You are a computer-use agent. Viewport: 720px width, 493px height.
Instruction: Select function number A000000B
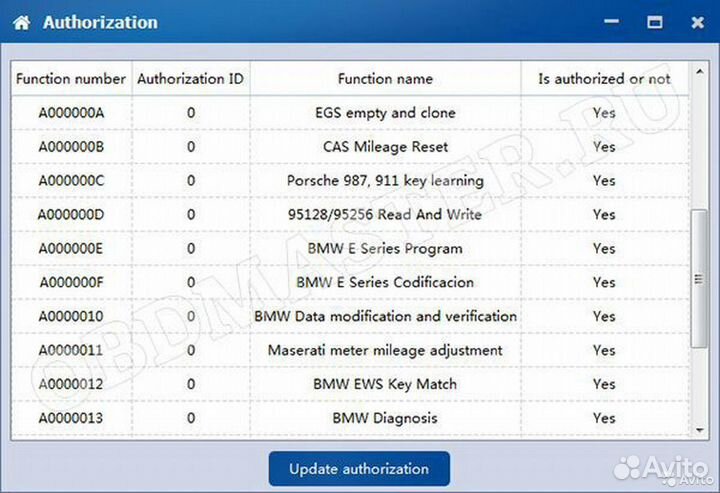coord(71,147)
